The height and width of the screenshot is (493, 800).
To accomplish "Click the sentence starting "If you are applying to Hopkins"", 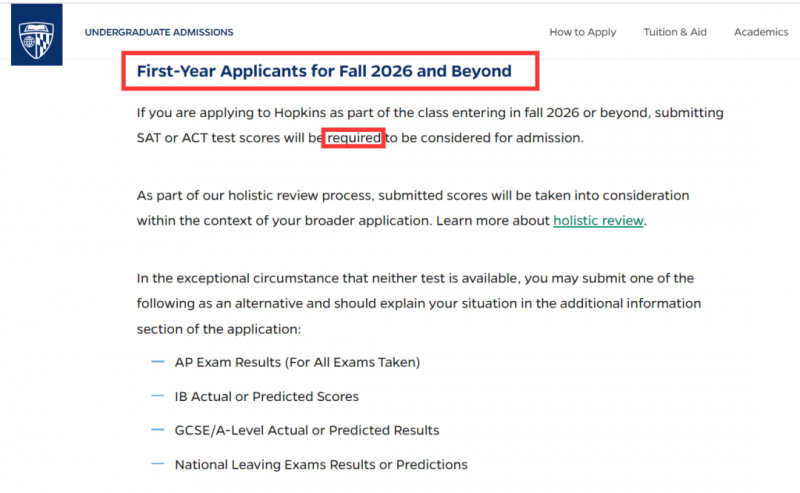I will 430,125.
